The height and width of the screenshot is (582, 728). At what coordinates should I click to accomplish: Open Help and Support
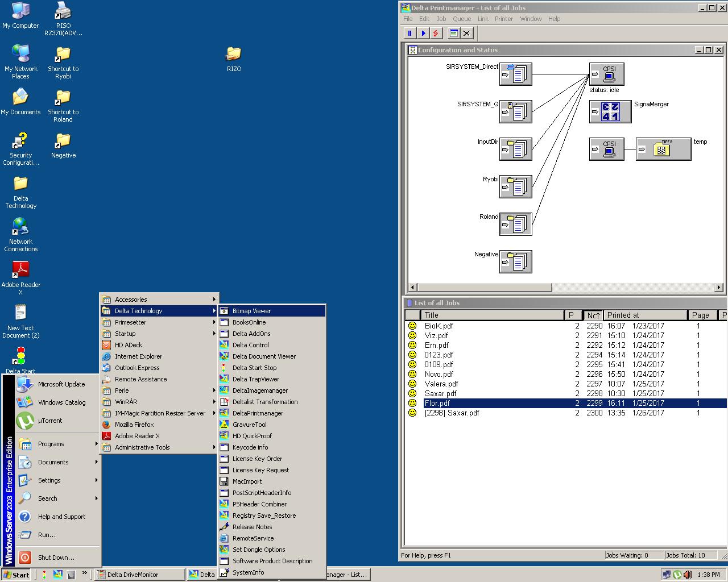(x=57, y=517)
